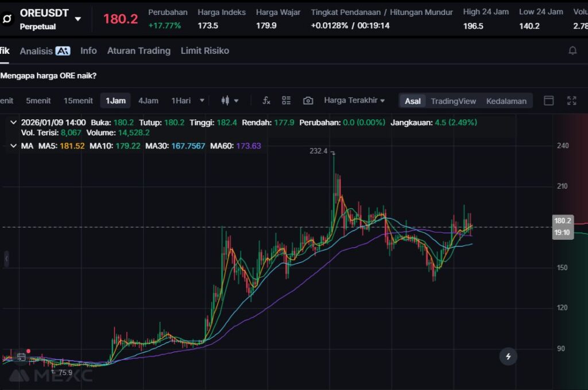Click the notification bell icon
Image resolution: width=588 pixels, height=390 pixels.
572,51
